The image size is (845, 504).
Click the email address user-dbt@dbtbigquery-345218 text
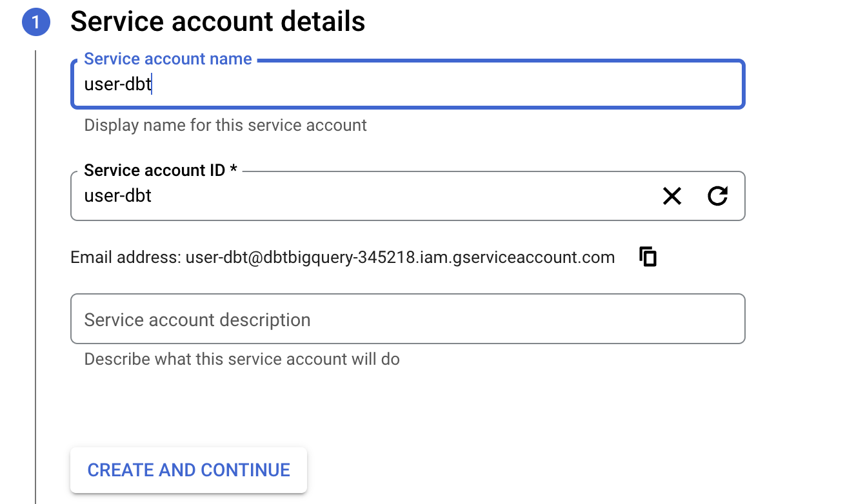(401, 258)
